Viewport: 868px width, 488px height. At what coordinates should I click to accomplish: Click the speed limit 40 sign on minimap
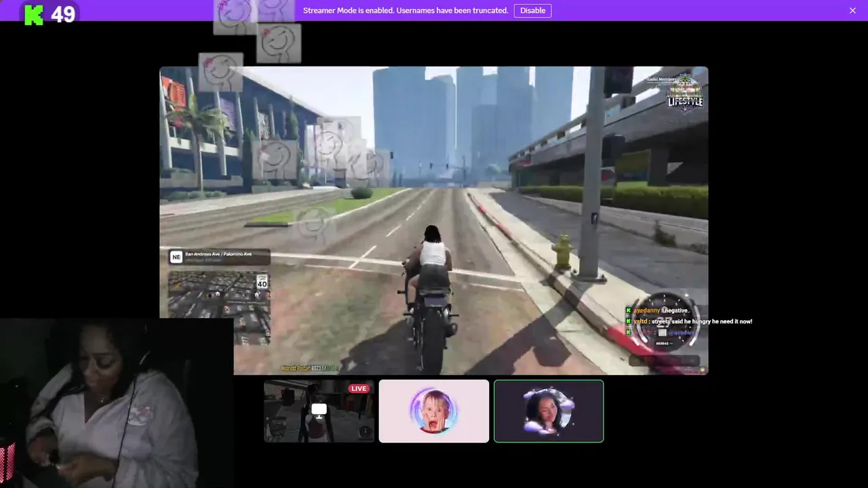pos(262,281)
